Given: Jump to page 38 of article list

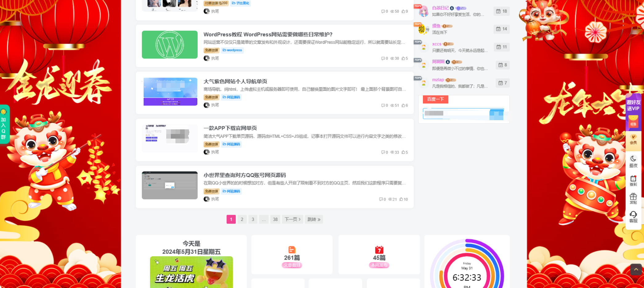Looking at the screenshot, I should (275, 219).
